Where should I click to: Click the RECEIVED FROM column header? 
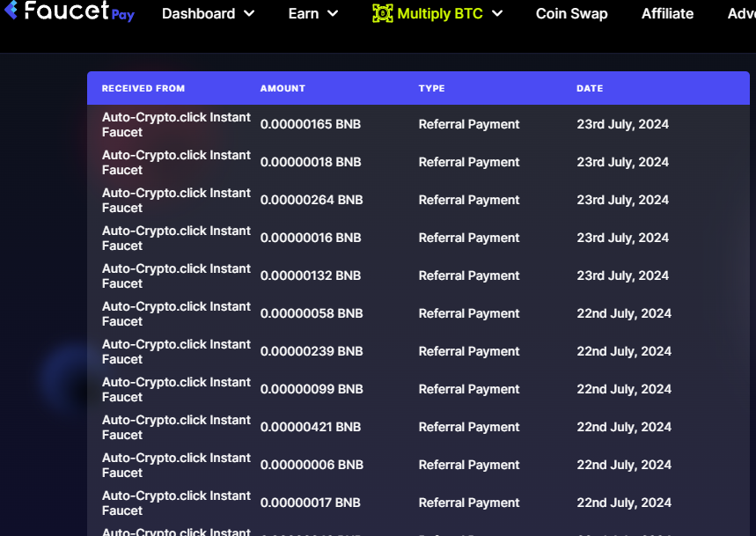point(143,88)
